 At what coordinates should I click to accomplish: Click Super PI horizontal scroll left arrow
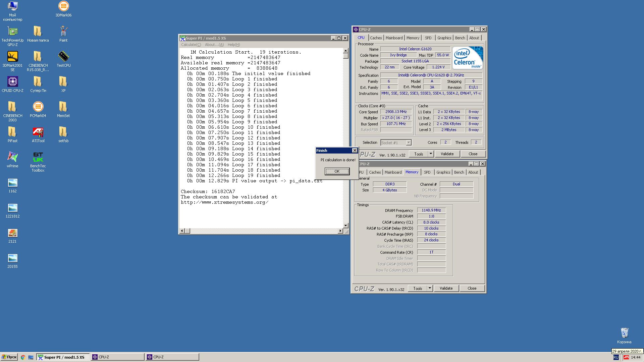click(x=182, y=231)
